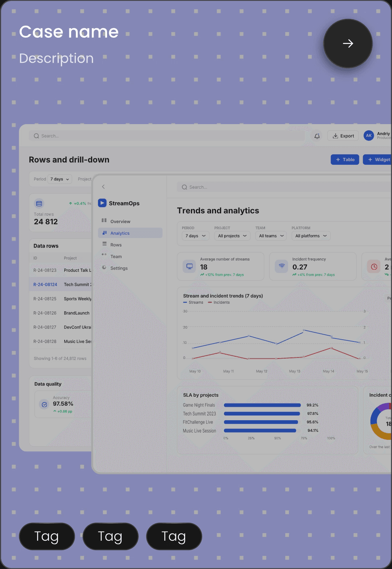Screen dimensions: 392x569
Task: Select row R-24-08126 BrandLaunch
Action: pyautogui.click(x=60, y=313)
